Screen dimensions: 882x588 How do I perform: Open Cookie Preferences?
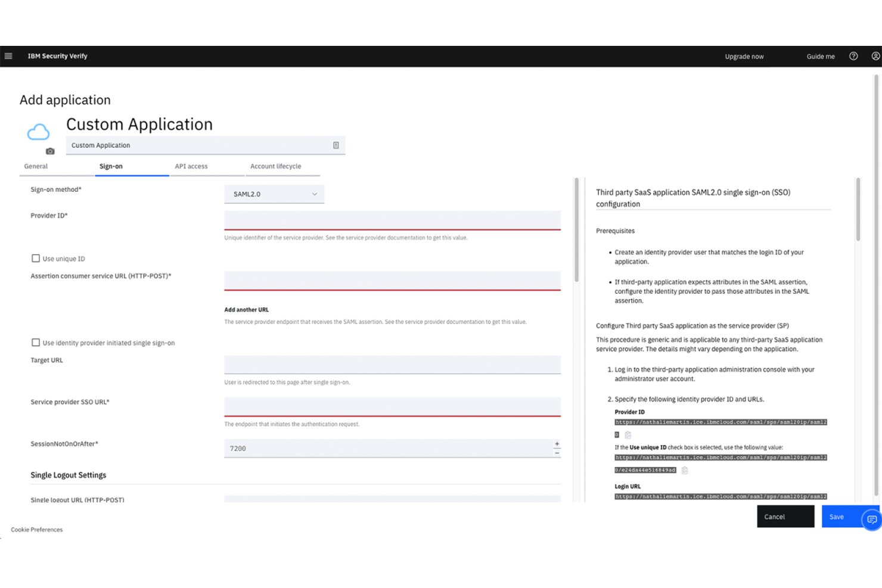coord(37,530)
